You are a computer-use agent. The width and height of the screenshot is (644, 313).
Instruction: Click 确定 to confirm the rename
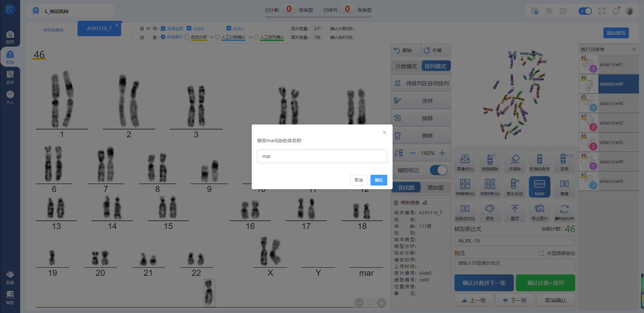379,180
